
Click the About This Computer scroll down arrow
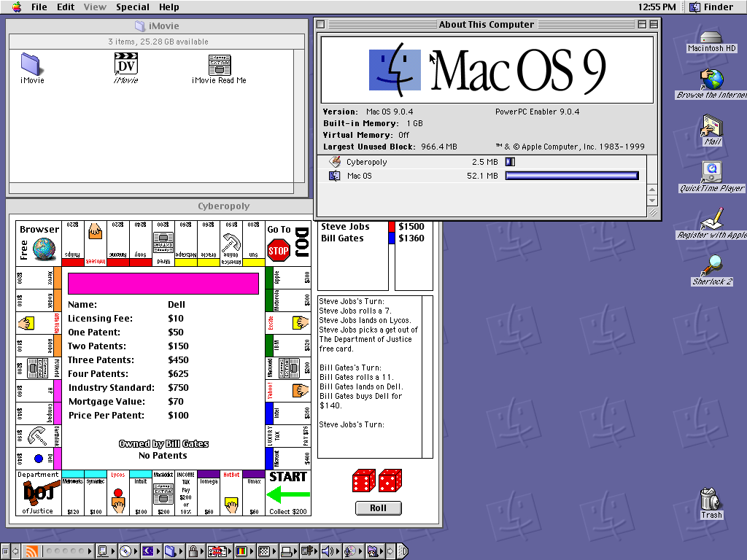pyautogui.click(x=652, y=200)
